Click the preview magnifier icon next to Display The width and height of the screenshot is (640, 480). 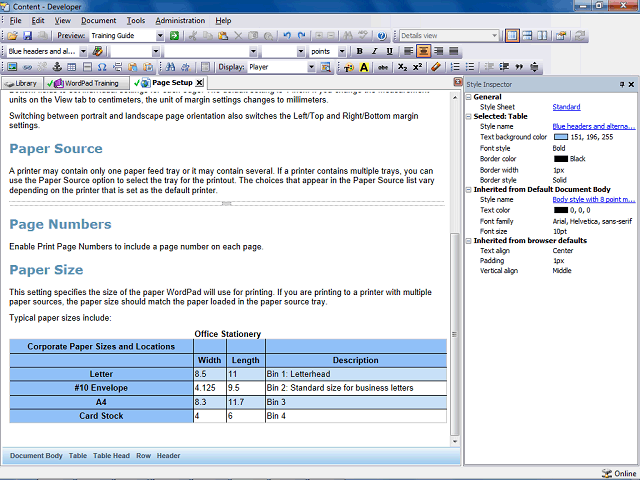325,67
